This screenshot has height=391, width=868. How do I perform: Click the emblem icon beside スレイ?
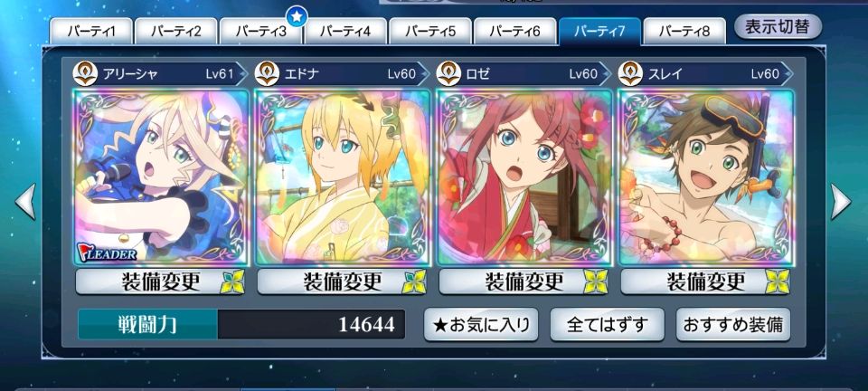[x=630, y=73]
